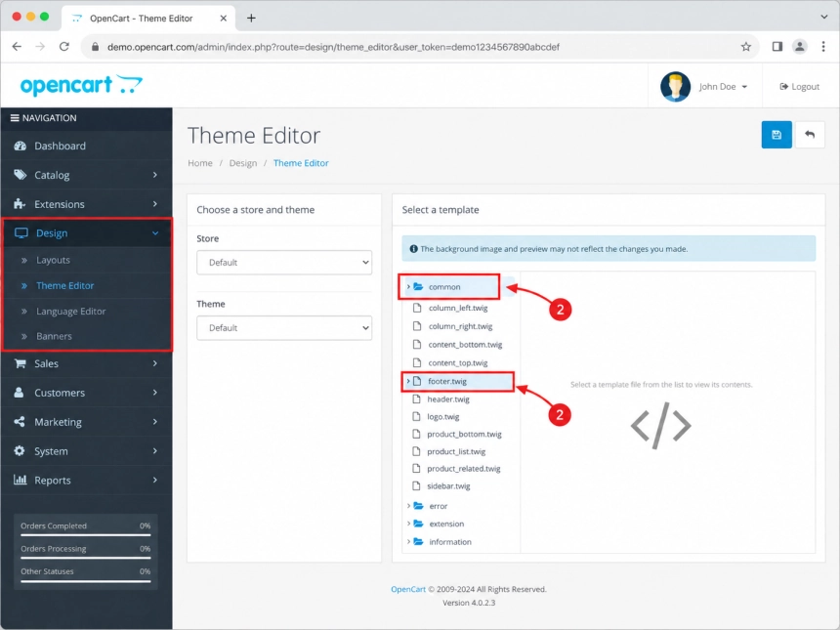Click the blue Save button icon
The height and width of the screenshot is (630, 840).
tap(777, 135)
